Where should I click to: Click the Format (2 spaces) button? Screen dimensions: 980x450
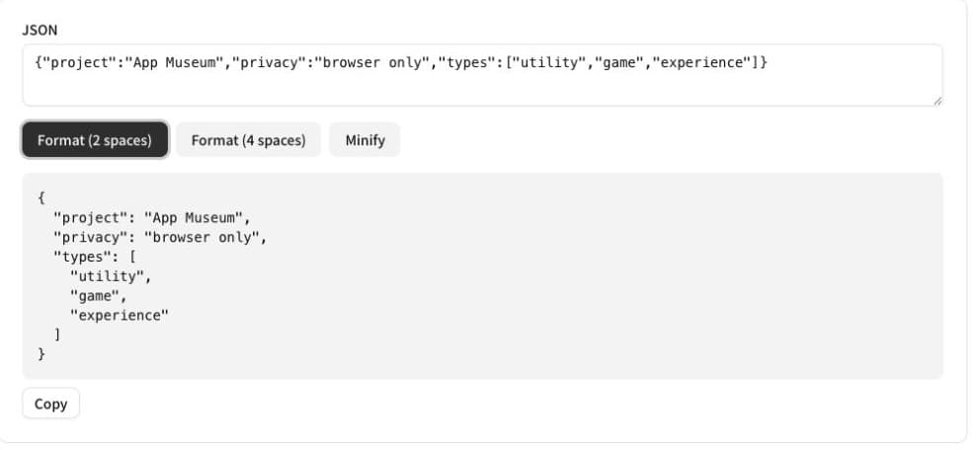point(95,140)
